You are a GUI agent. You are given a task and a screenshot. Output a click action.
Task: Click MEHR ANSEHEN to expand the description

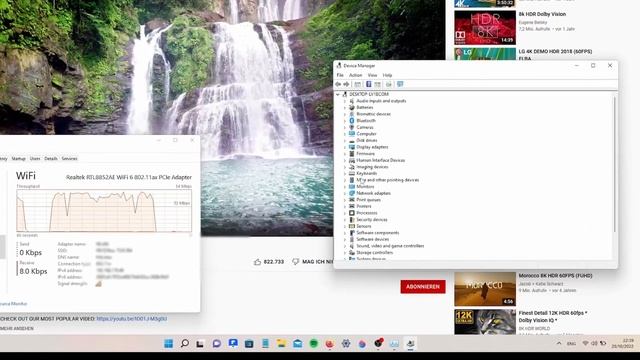pos(17,329)
